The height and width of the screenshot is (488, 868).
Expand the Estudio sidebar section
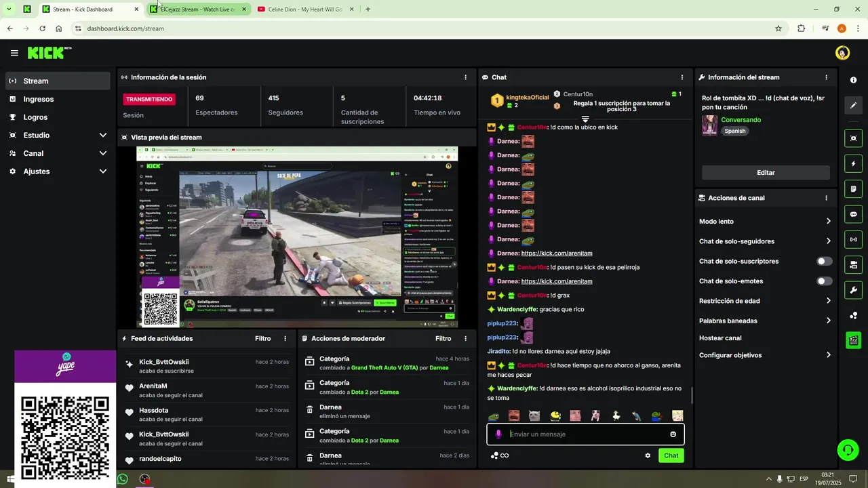coord(58,135)
